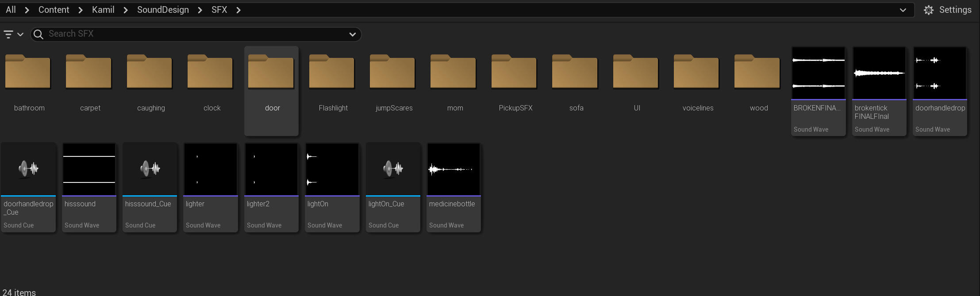Open the Flashlight folder
Image resolution: width=980 pixels, height=296 pixels.
click(x=332, y=72)
